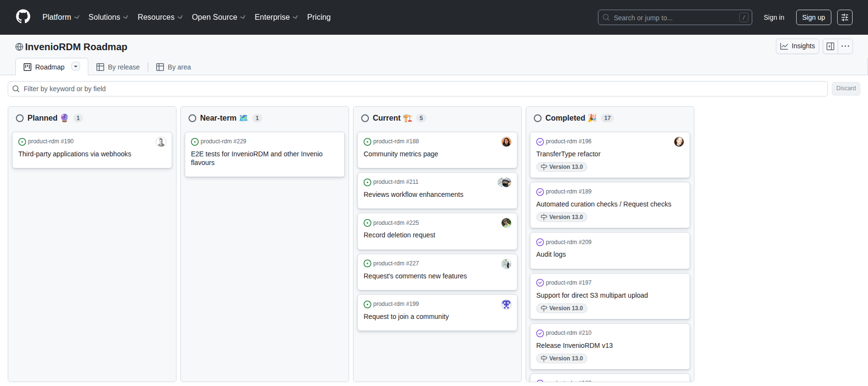Click the public globe icon beside project title
The image size is (868, 386).
(19, 47)
